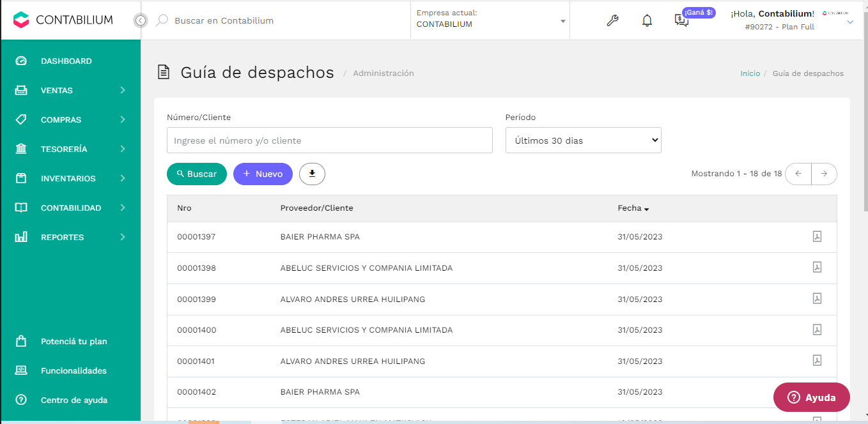The height and width of the screenshot is (424, 868).
Task: Go to next results page arrow
Action: (825, 174)
